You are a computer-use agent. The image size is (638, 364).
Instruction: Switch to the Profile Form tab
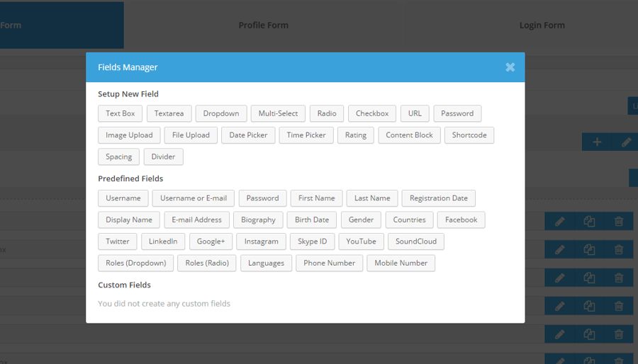click(263, 25)
